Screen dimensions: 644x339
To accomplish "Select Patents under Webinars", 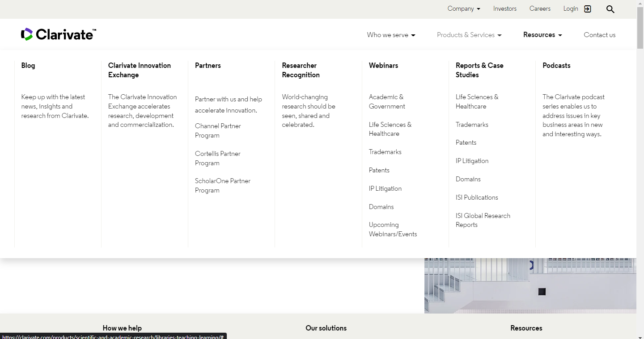I will pyautogui.click(x=379, y=170).
